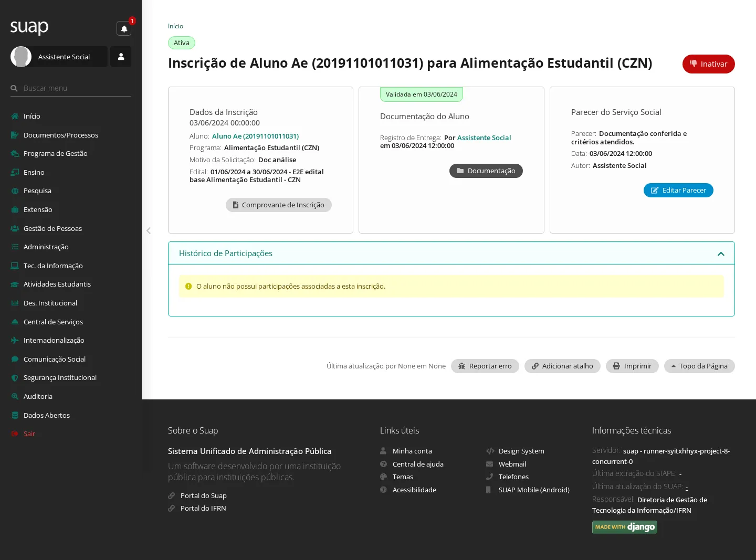The width and height of the screenshot is (756, 560).
Task: Open the Comprovante de Inscrição button
Action: [279, 205]
